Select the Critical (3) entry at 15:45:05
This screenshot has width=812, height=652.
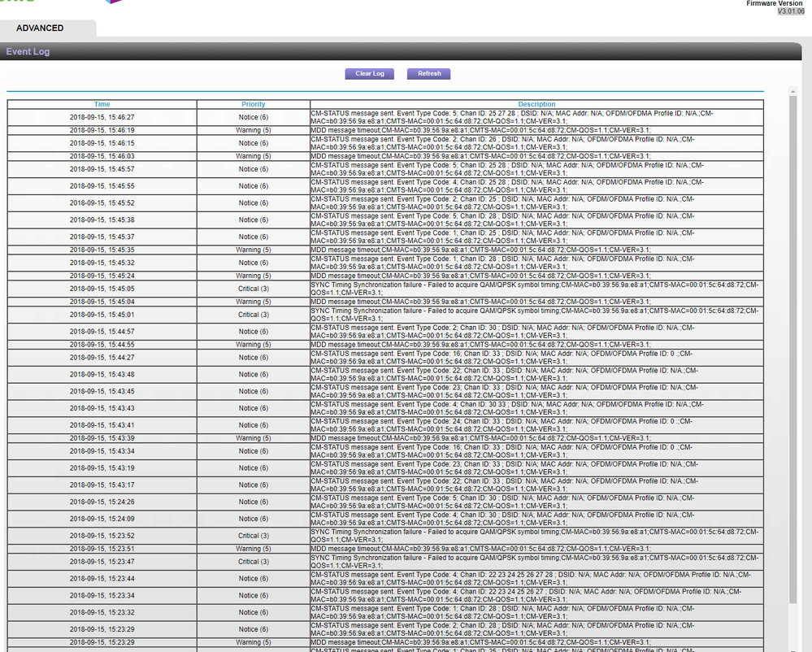(x=253, y=291)
